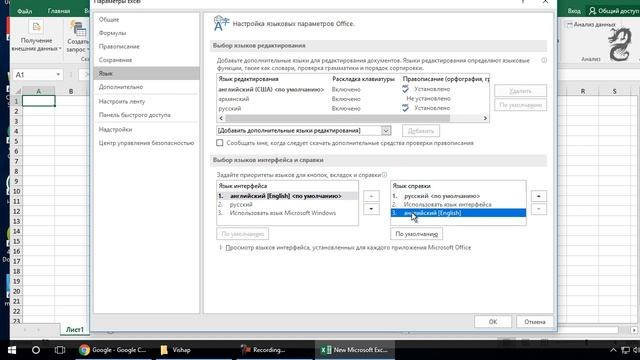640x360 pixels.
Task: Click Получение внешних данных icon in Excel
Action: (36, 27)
